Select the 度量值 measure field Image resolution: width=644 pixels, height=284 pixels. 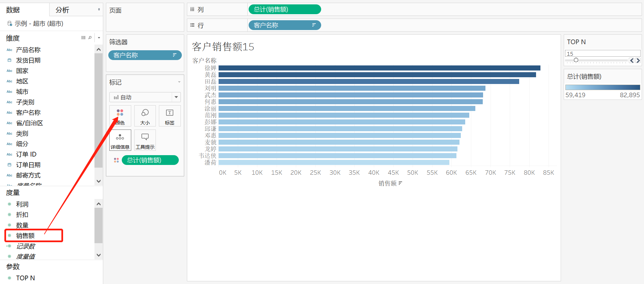26,257
